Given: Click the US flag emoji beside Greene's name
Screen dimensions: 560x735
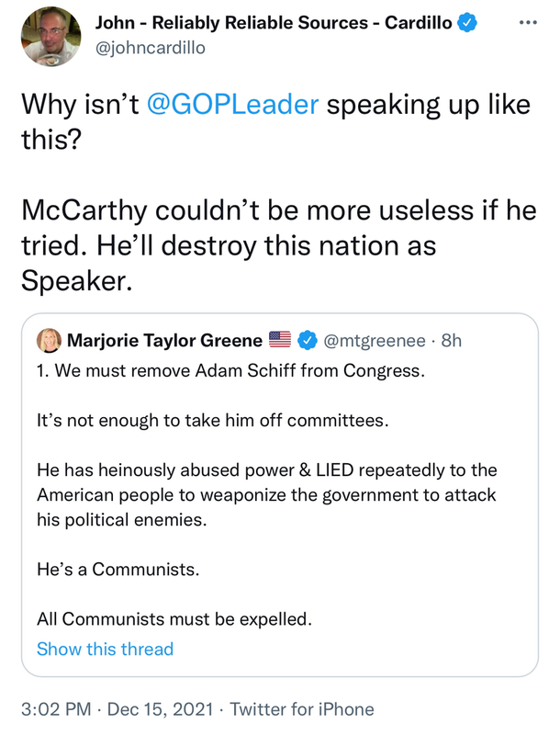Looking at the screenshot, I should point(279,341).
